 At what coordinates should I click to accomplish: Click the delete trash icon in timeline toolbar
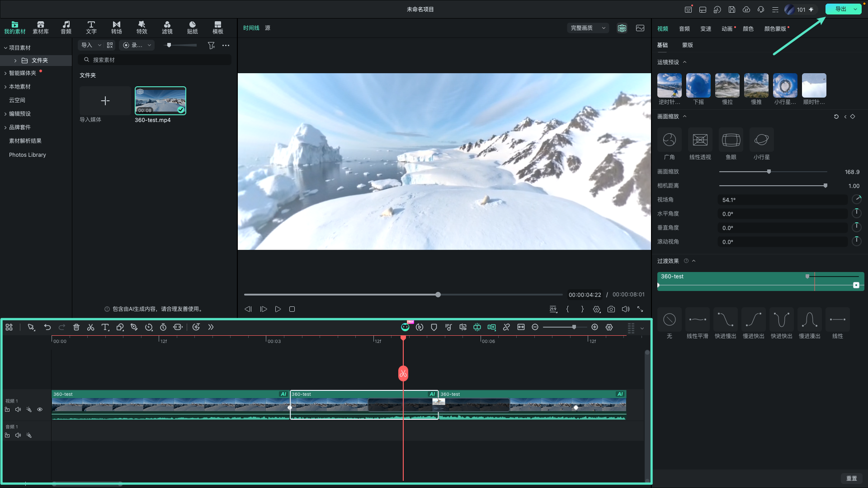click(76, 327)
